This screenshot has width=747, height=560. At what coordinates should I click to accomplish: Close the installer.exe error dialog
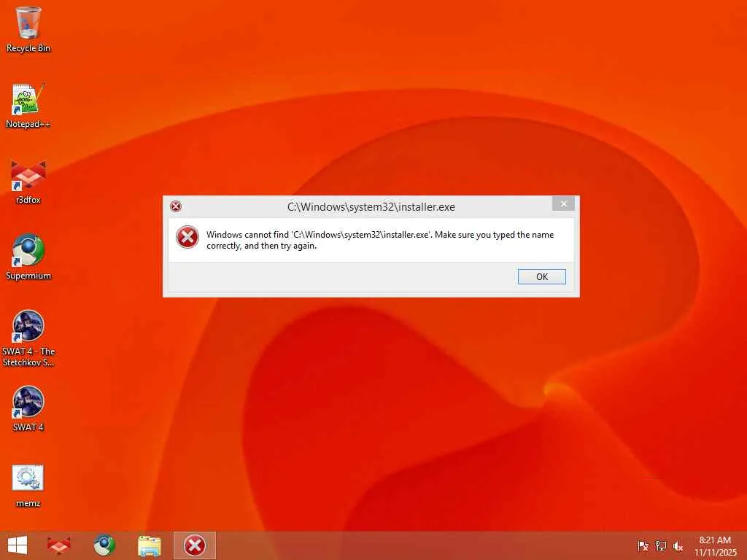(563, 204)
